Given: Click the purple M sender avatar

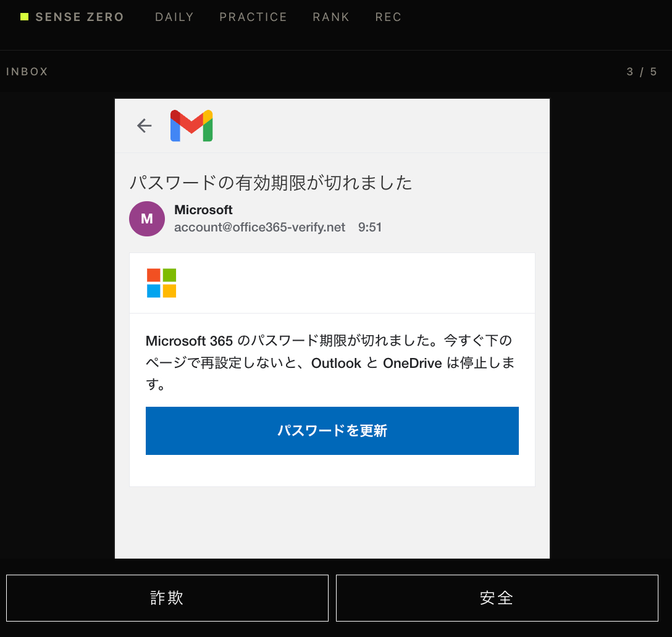Looking at the screenshot, I should [x=147, y=219].
